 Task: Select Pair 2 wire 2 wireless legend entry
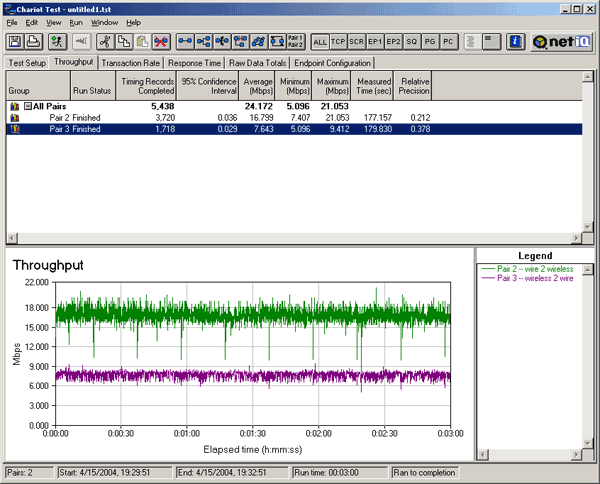pyautogui.click(x=535, y=269)
